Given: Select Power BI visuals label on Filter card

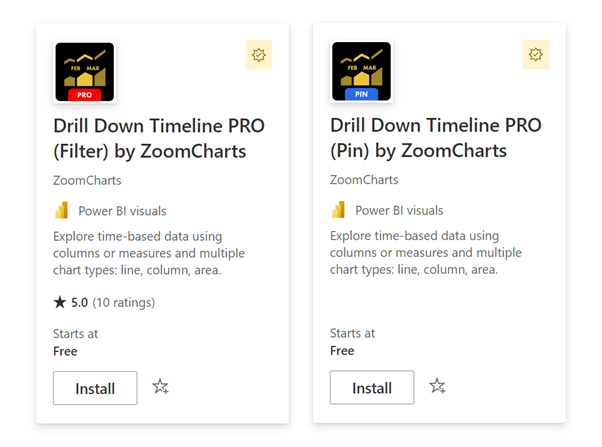Looking at the screenshot, I should click(122, 211).
